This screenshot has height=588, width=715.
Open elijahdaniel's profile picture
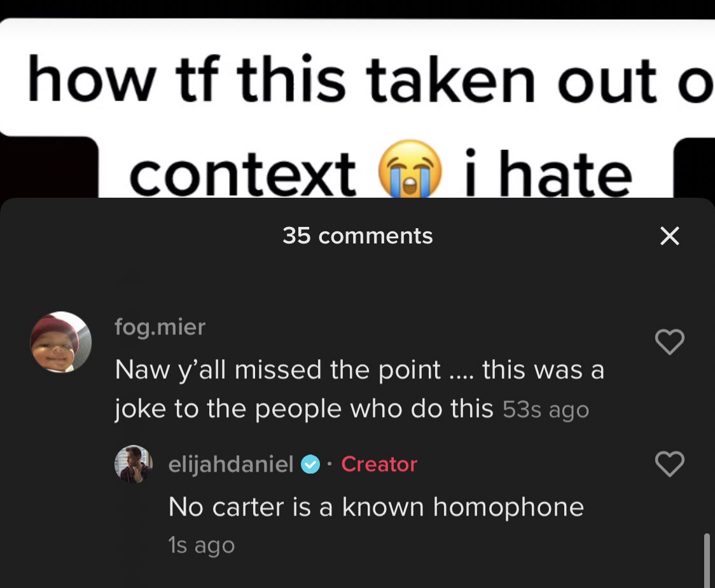click(x=133, y=464)
